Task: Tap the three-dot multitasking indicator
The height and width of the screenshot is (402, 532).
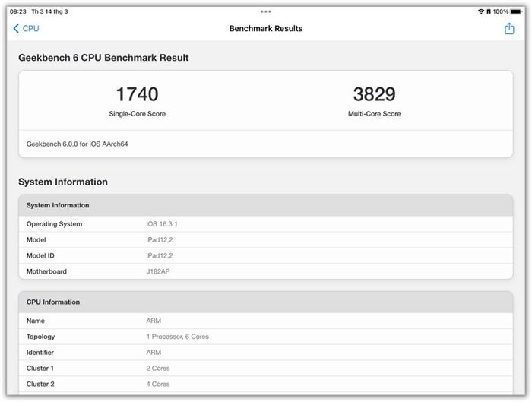Action: [266, 11]
